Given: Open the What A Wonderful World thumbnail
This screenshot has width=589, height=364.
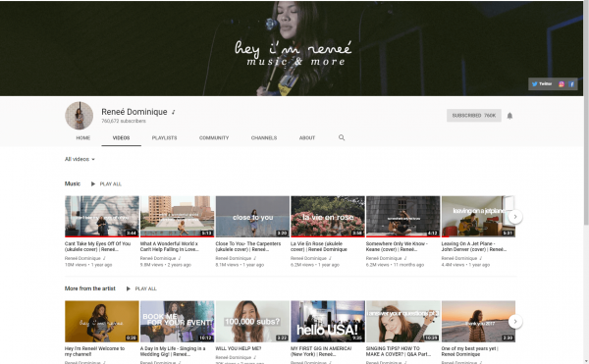Looking at the screenshot, I should point(178,216).
